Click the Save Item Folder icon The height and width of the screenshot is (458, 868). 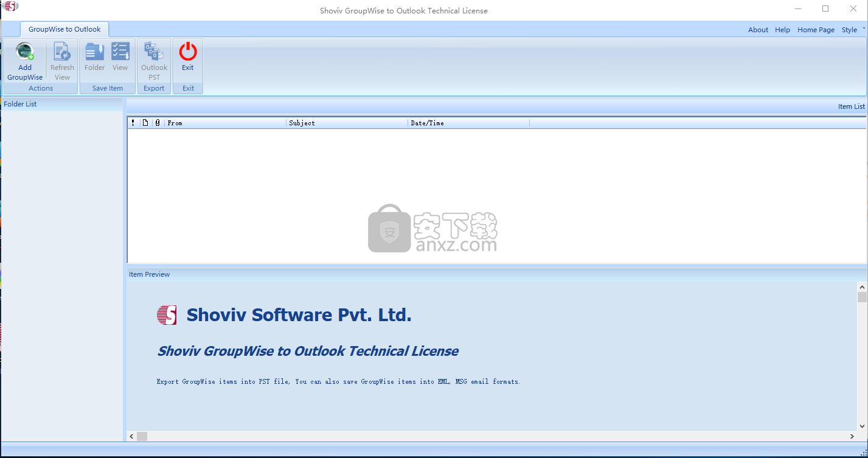(94, 52)
